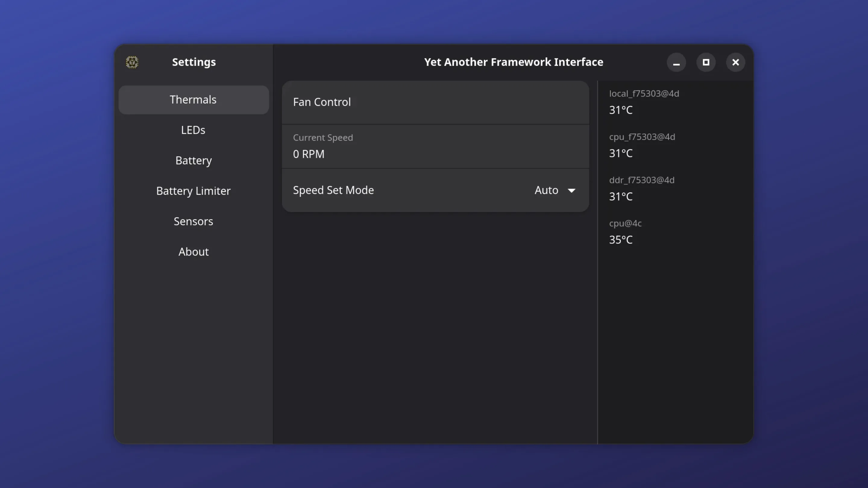Open the LEDs settings page
868x488 pixels.
[193, 130]
